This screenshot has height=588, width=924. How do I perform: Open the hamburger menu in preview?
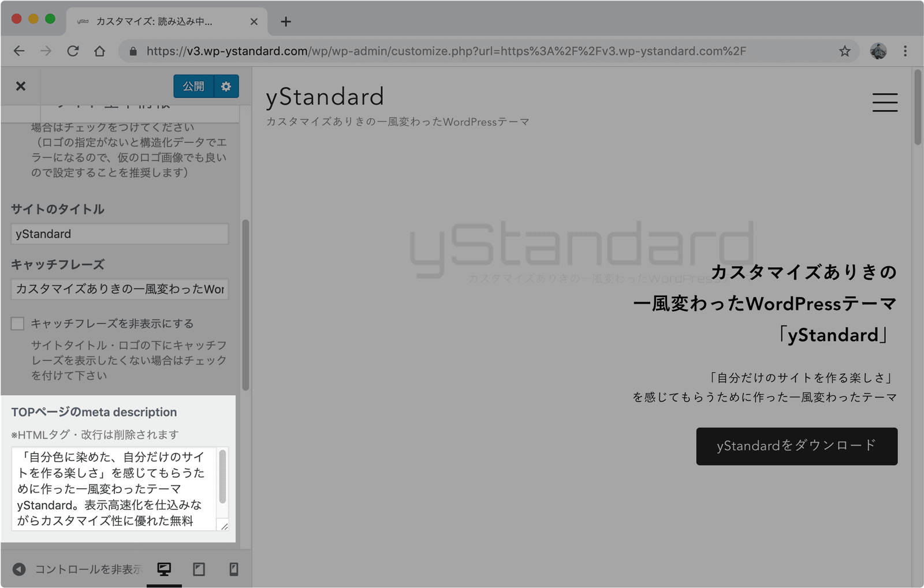tap(885, 102)
